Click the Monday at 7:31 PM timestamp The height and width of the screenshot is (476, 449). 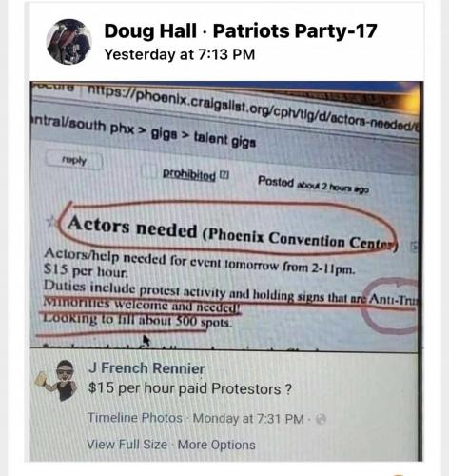coord(248,419)
